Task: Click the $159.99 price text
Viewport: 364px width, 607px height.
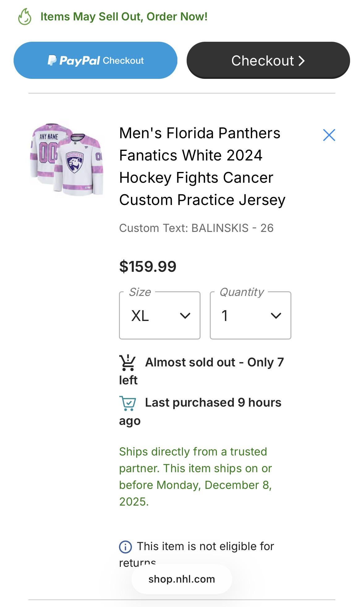Action: [148, 267]
